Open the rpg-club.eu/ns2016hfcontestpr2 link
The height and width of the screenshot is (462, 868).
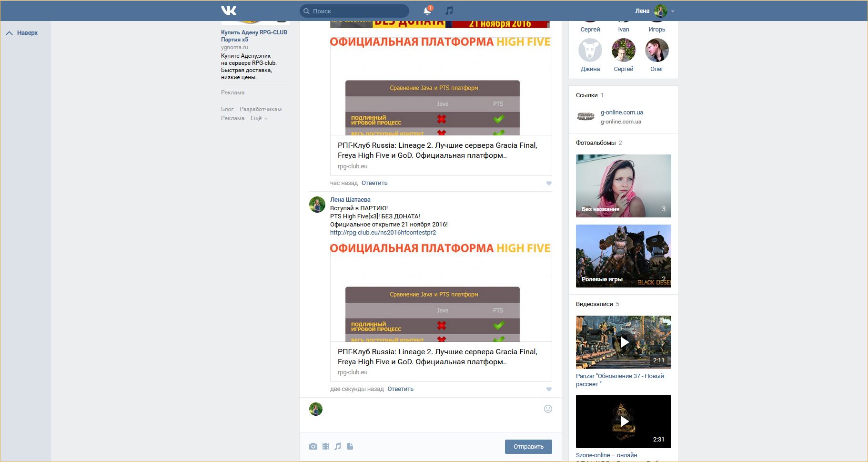(383, 233)
